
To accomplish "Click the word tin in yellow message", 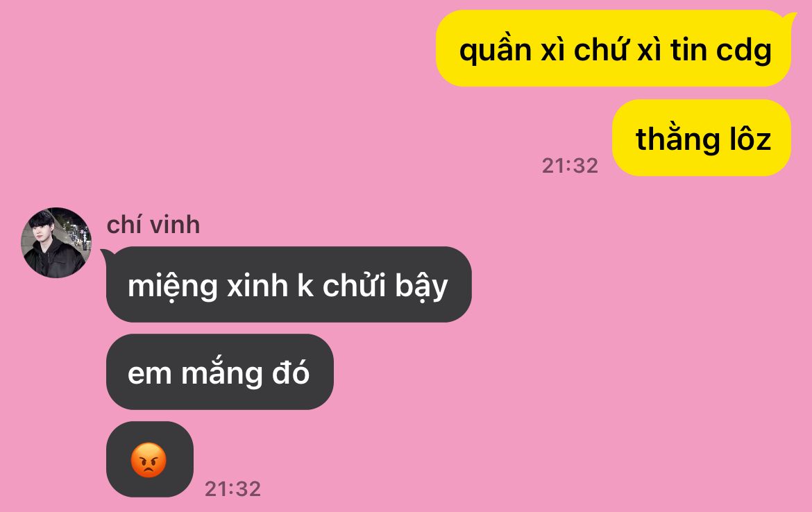I will pos(688,50).
